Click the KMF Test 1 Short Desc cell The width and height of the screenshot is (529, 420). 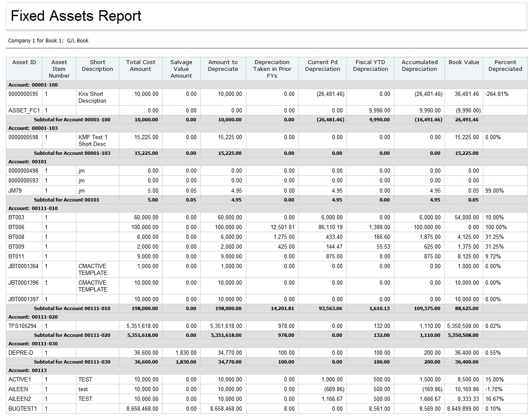(93, 140)
